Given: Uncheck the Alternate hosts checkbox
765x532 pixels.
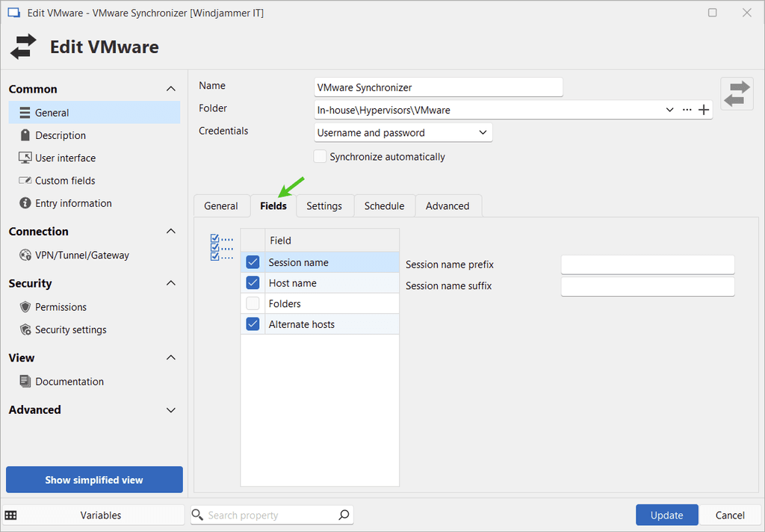Looking at the screenshot, I should (x=253, y=324).
